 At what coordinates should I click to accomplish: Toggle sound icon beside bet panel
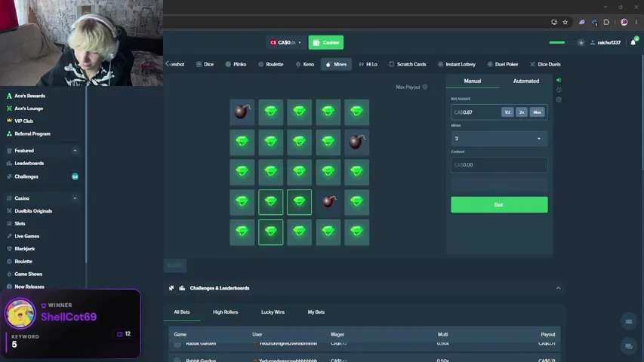click(x=559, y=80)
